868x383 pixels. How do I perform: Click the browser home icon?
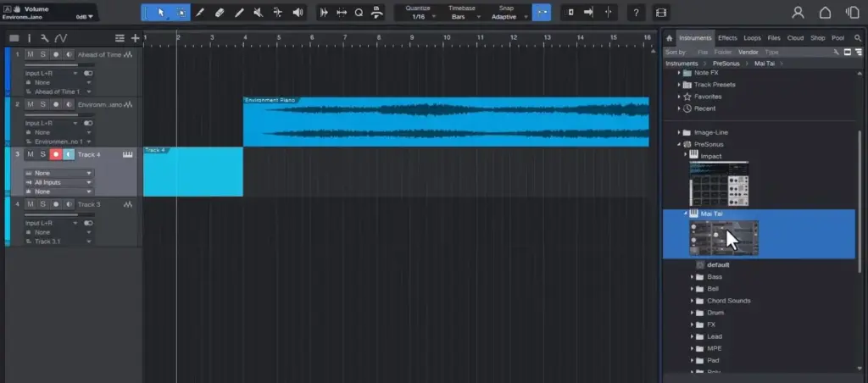tap(669, 38)
